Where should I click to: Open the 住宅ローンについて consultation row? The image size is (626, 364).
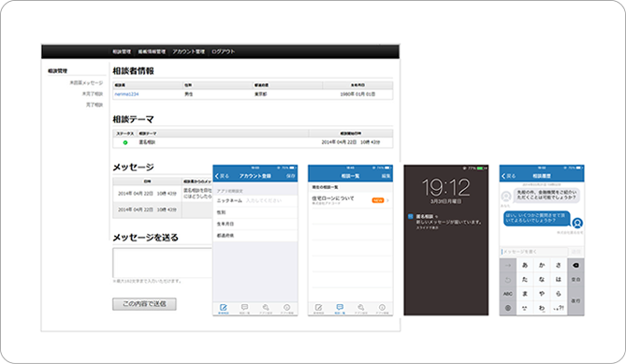350,200
